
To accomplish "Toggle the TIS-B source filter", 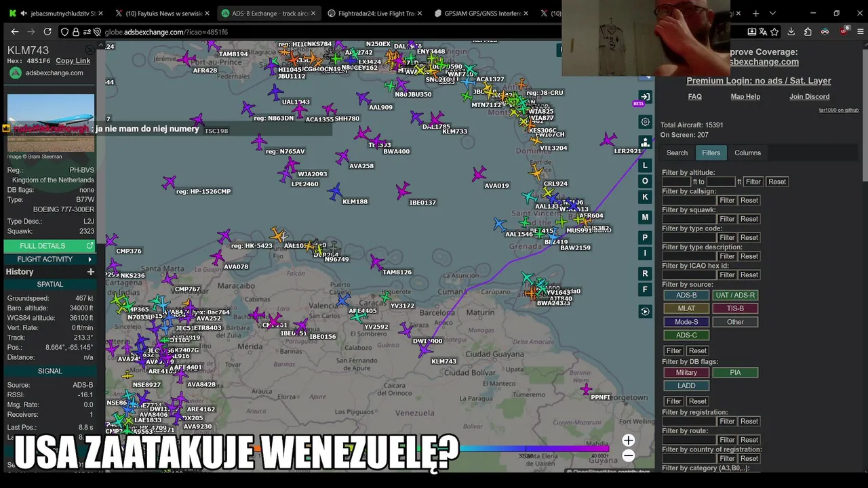I will point(735,308).
